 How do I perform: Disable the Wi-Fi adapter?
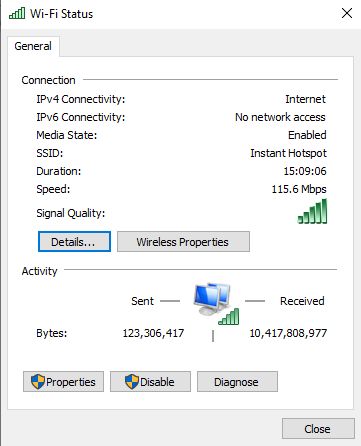(x=150, y=382)
